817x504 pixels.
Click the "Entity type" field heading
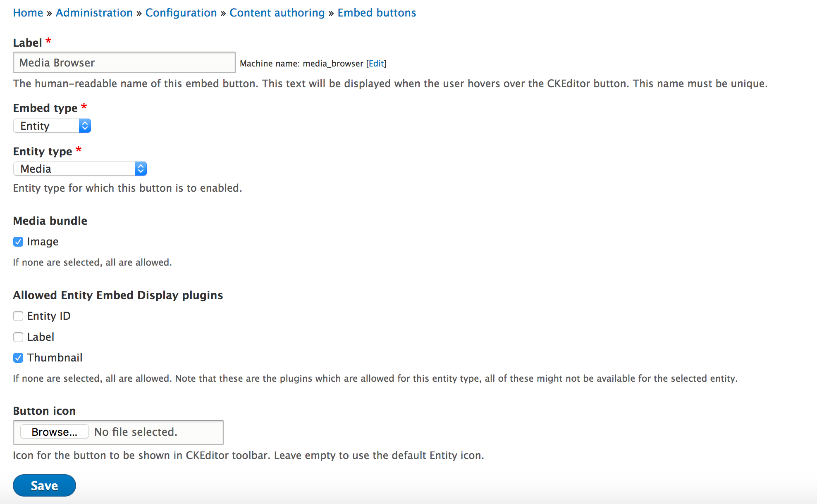tap(43, 152)
